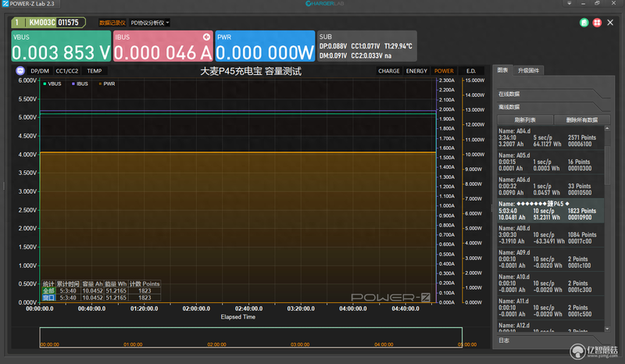Select the A11.d offline record
The width and height of the screenshot is (625, 364).
(551, 308)
